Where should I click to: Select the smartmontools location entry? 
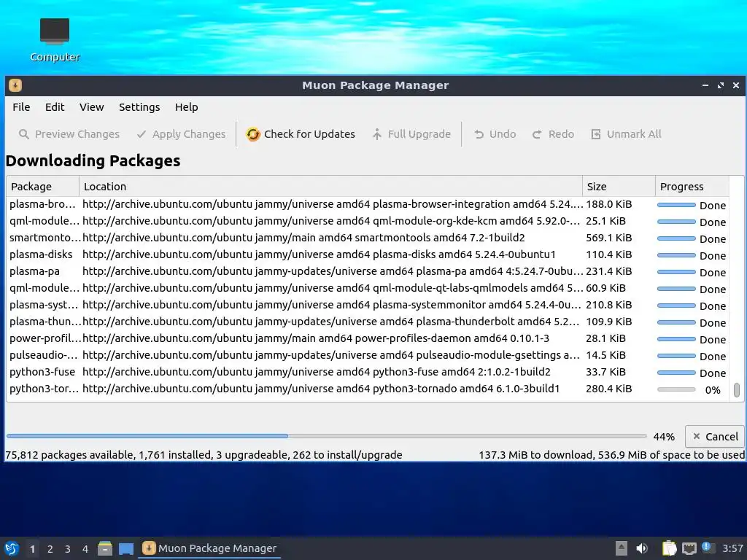(x=303, y=238)
